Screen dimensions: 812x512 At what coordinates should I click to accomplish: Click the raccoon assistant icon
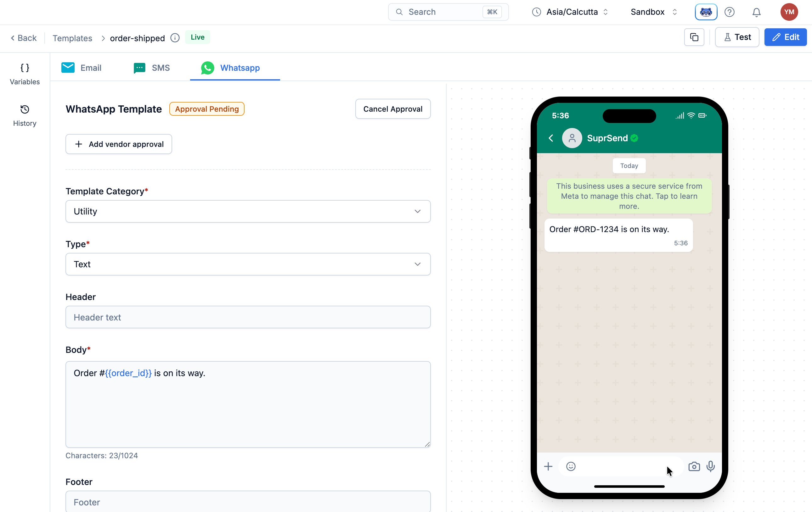point(706,12)
